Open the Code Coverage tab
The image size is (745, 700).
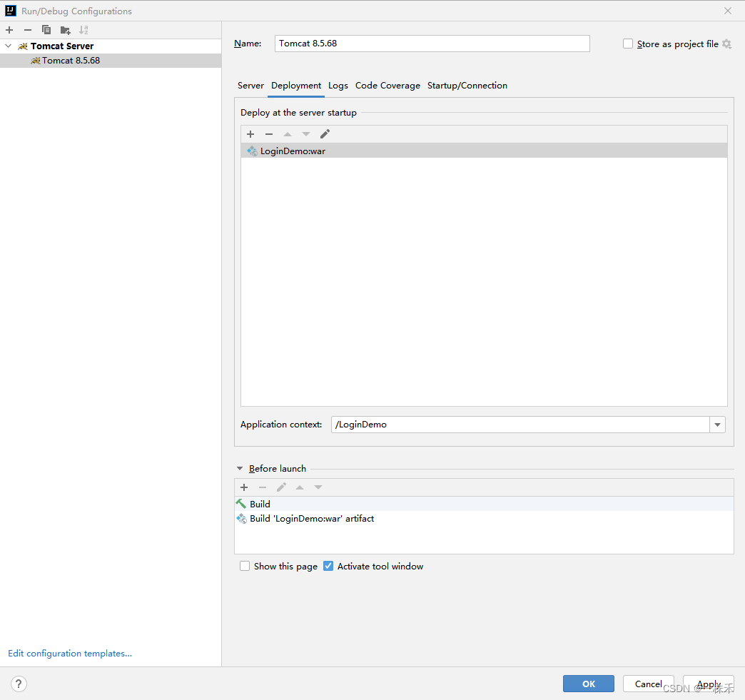point(387,86)
